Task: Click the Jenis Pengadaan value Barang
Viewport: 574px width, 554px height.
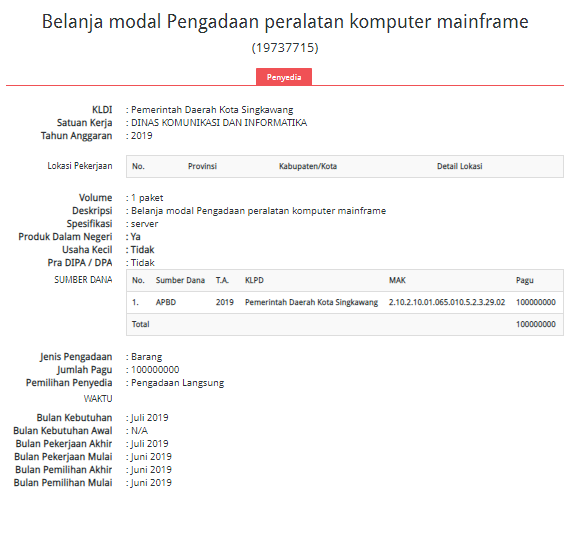Action: pyautogui.click(x=146, y=357)
